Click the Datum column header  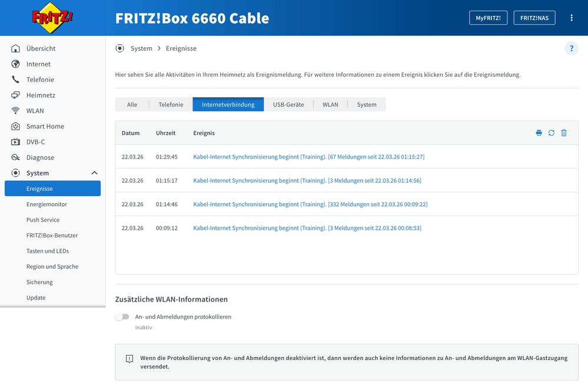pyautogui.click(x=131, y=133)
